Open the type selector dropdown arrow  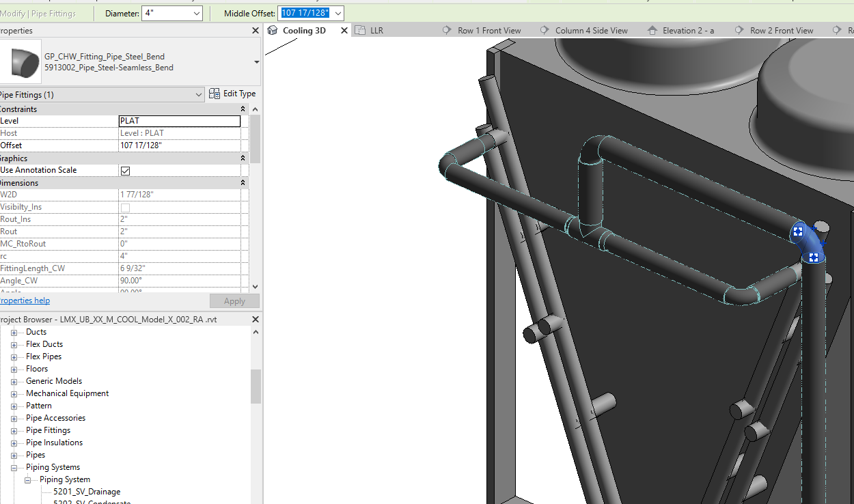pos(256,61)
